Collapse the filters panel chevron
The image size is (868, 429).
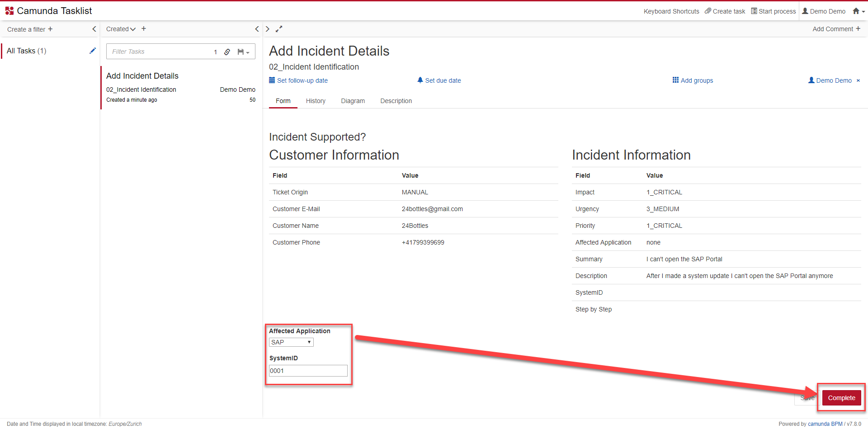tap(94, 29)
